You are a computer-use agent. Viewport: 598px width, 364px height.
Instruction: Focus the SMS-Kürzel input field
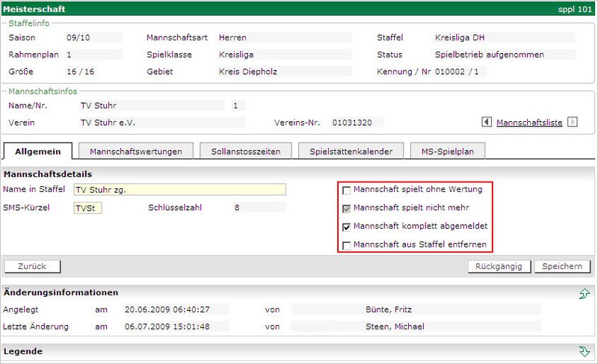tap(87, 208)
